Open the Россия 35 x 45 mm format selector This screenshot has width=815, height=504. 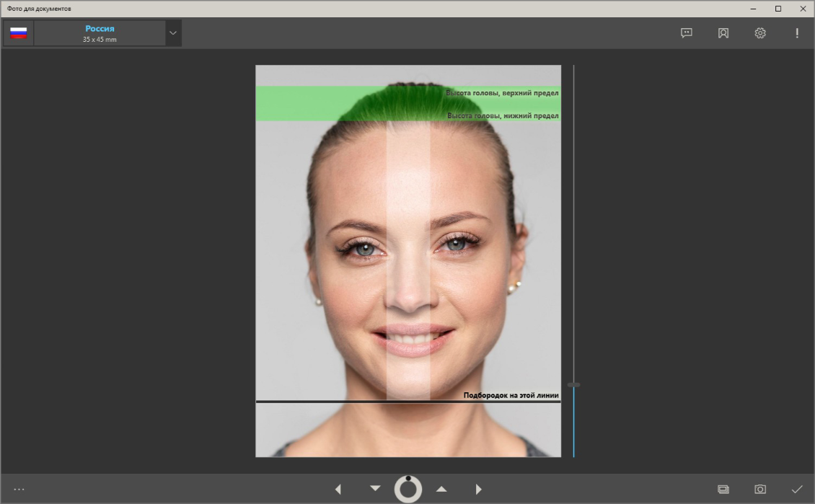pyautogui.click(x=100, y=33)
